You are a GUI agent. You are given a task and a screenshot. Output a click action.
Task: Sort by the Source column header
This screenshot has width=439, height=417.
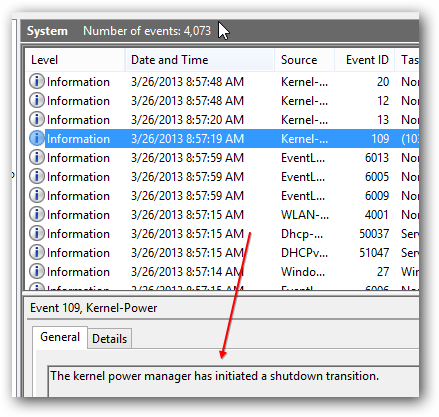(x=305, y=60)
